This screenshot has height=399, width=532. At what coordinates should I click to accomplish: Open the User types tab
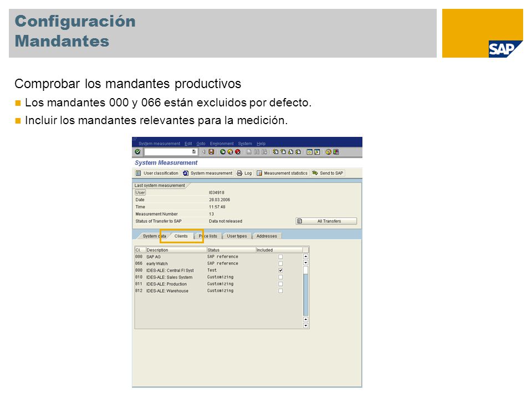click(x=237, y=236)
